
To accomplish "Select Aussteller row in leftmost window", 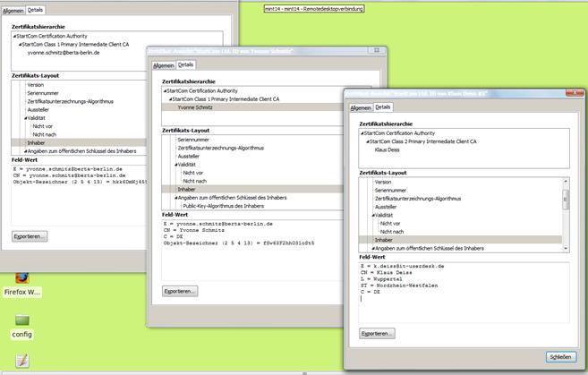I will pyautogui.click(x=38, y=109).
